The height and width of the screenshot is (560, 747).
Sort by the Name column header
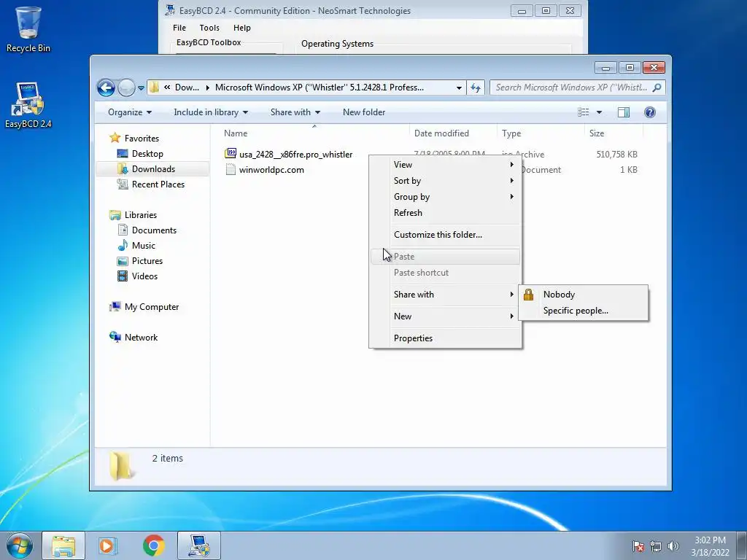314,133
